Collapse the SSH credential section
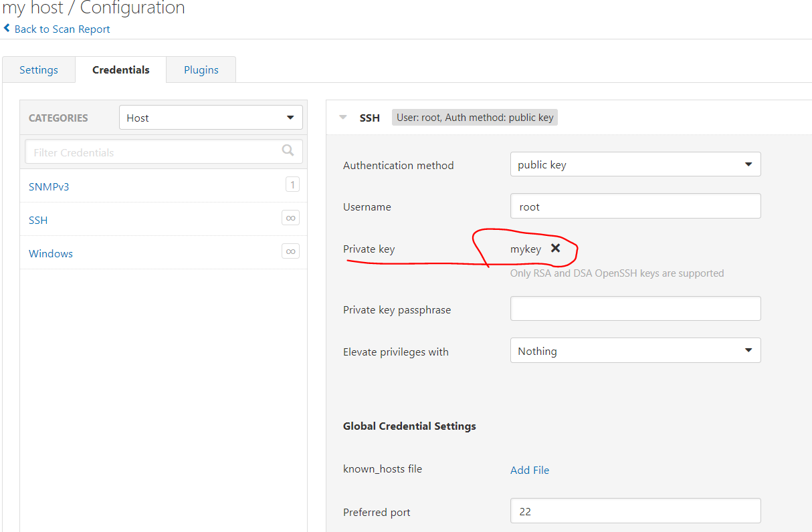This screenshot has height=532, width=812. (x=343, y=118)
